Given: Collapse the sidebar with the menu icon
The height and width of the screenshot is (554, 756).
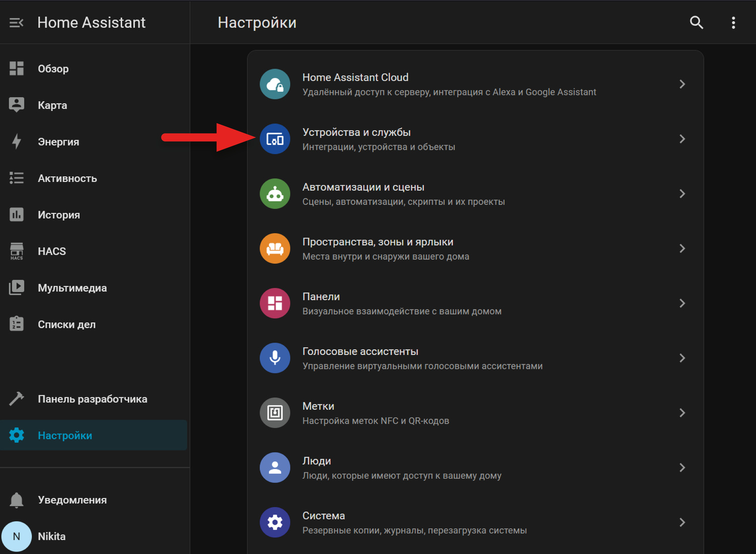Looking at the screenshot, I should point(16,23).
